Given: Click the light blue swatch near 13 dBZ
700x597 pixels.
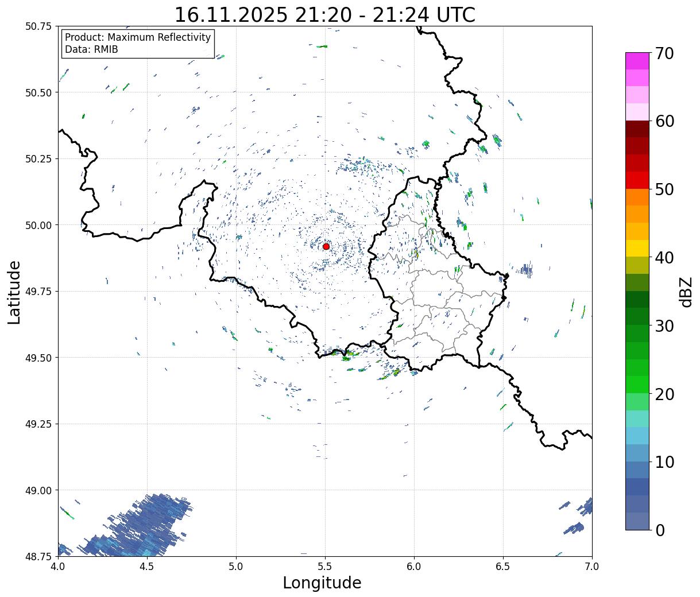Looking at the screenshot, I should 637,436.
